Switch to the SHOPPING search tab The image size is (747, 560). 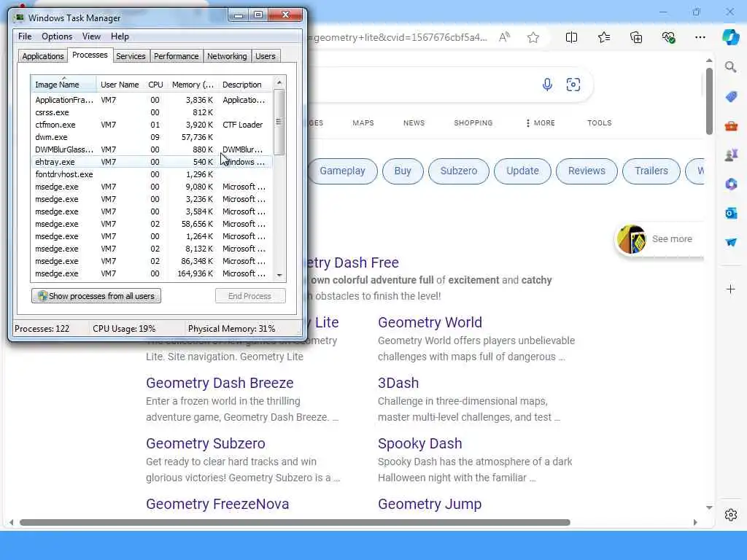[x=473, y=122]
